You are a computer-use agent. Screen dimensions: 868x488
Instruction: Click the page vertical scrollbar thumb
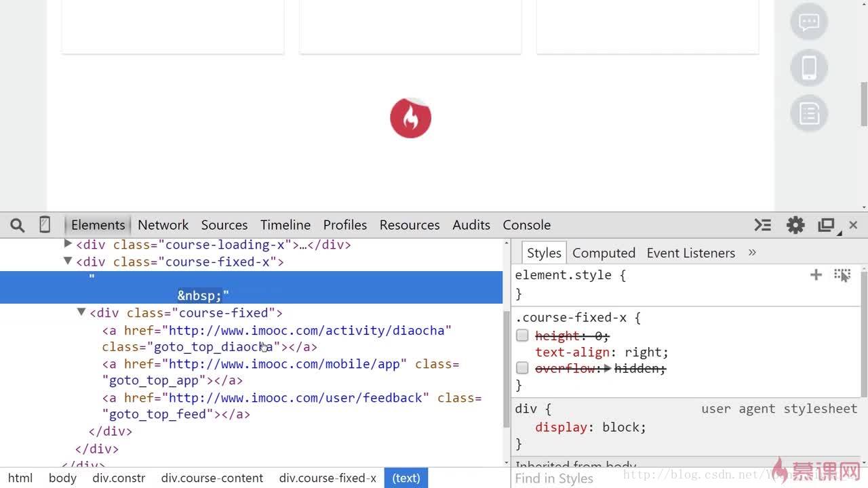863,103
